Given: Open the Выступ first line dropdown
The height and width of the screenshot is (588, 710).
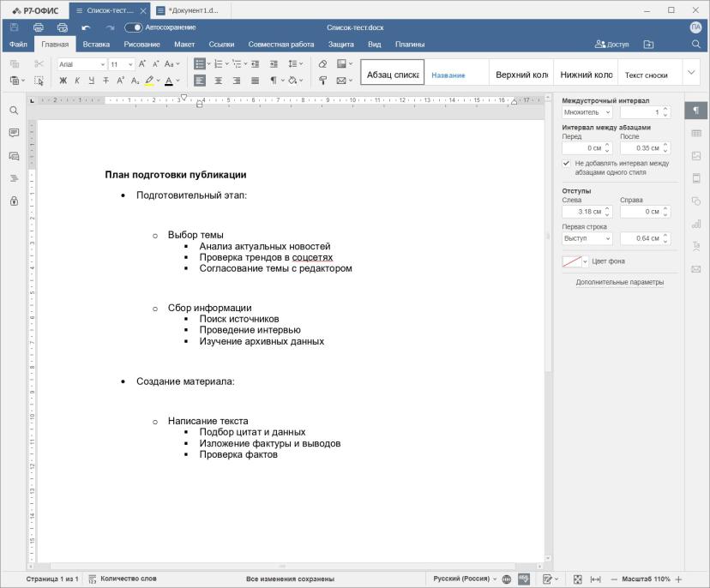Looking at the screenshot, I should [x=587, y=238].
